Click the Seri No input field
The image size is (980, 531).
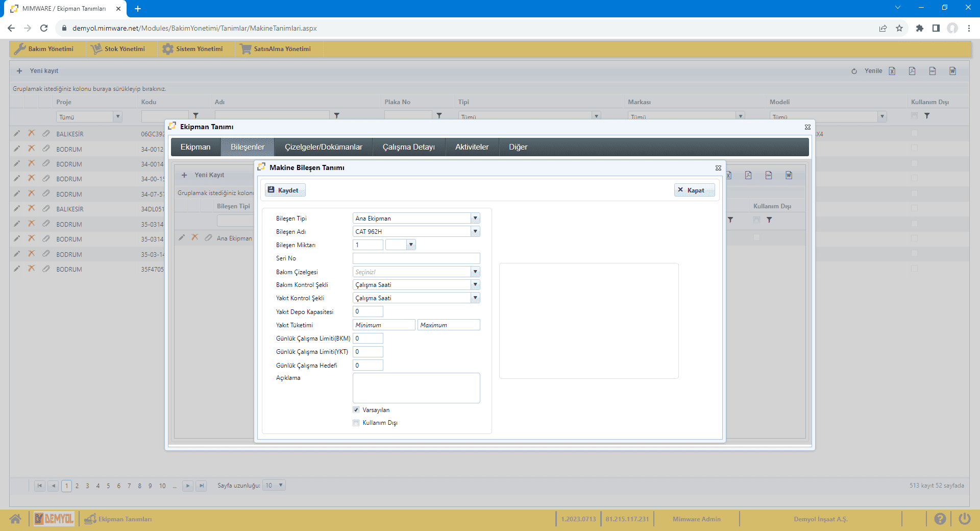416,258
